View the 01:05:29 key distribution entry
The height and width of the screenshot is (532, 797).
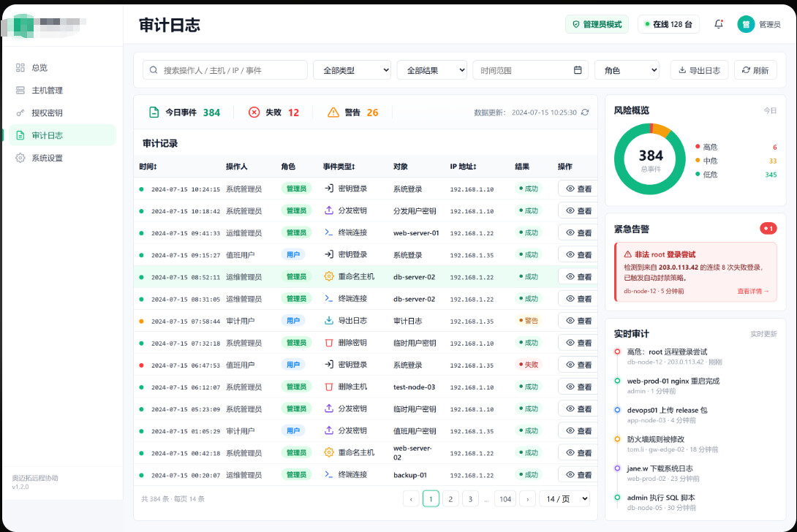[x=578, y=431]
